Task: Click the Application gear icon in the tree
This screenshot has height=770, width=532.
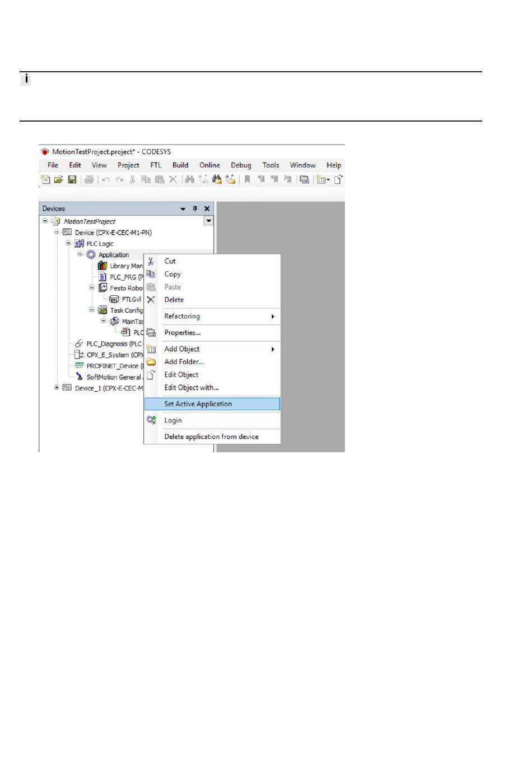Action: pos(91,254)
